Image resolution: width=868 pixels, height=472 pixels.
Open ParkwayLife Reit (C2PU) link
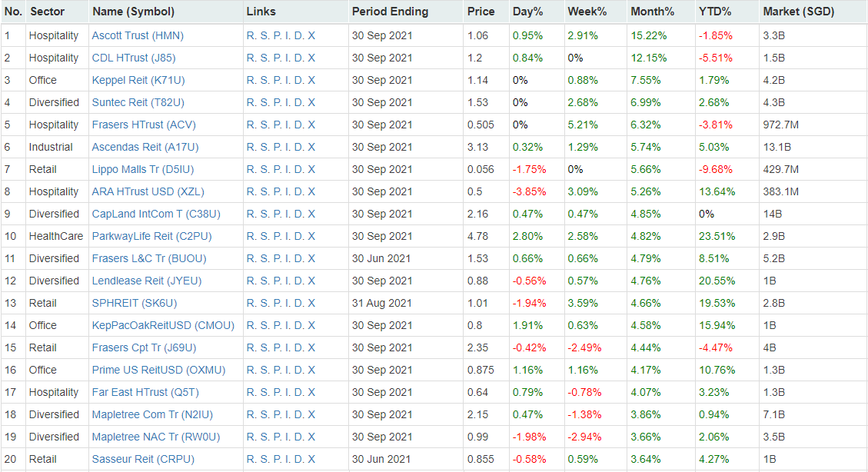[x=151, y=236]
